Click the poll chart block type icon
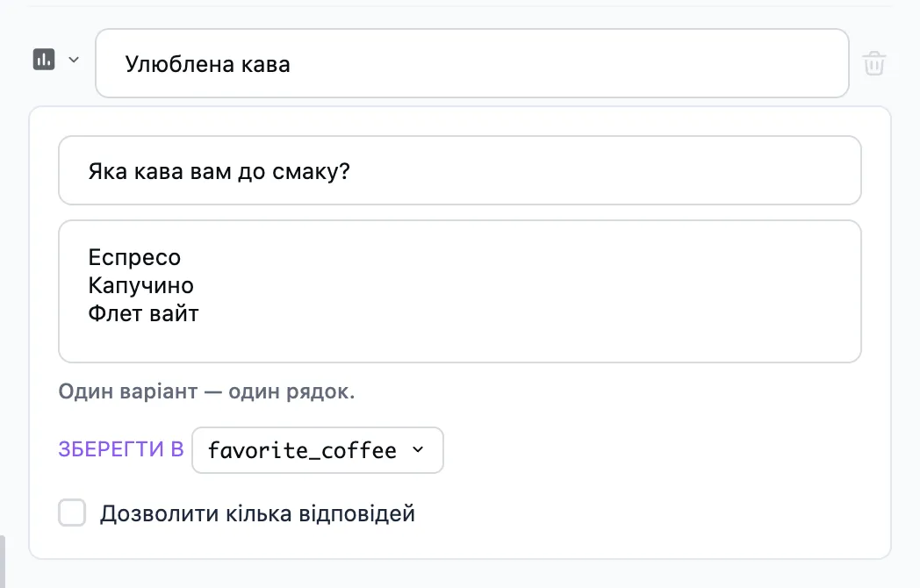The image size is (920, 588). [x=44, y=60]
